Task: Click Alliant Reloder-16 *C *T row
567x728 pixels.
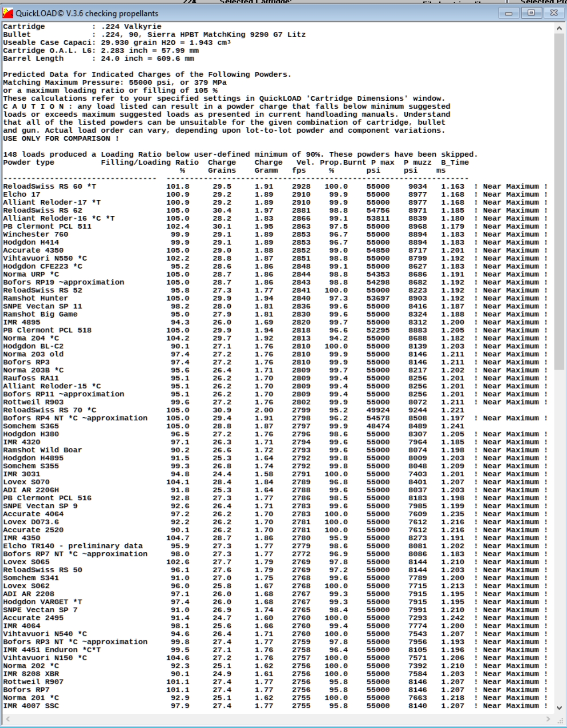Action: coord(275,218)
